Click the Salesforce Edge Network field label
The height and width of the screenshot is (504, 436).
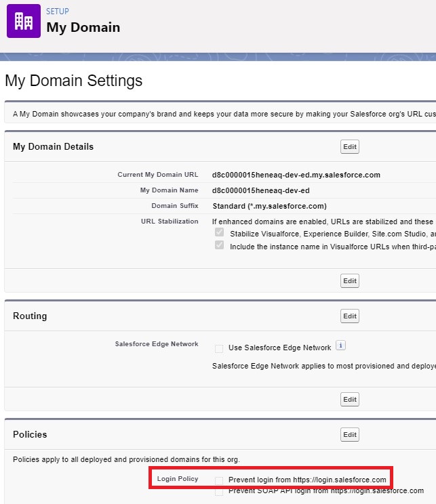(157, 344)
